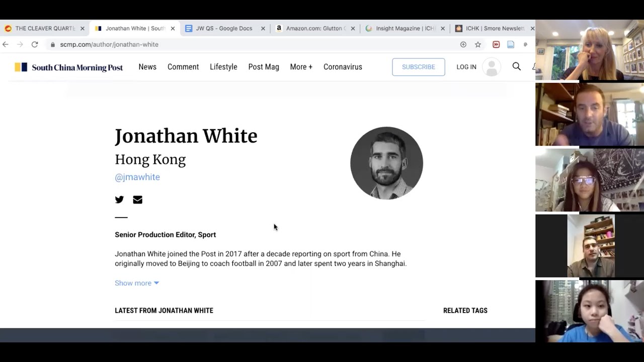This screenshot has width=644, height=362.
Task: Click the LOG IN link
Action: click(x=466, y=67)
